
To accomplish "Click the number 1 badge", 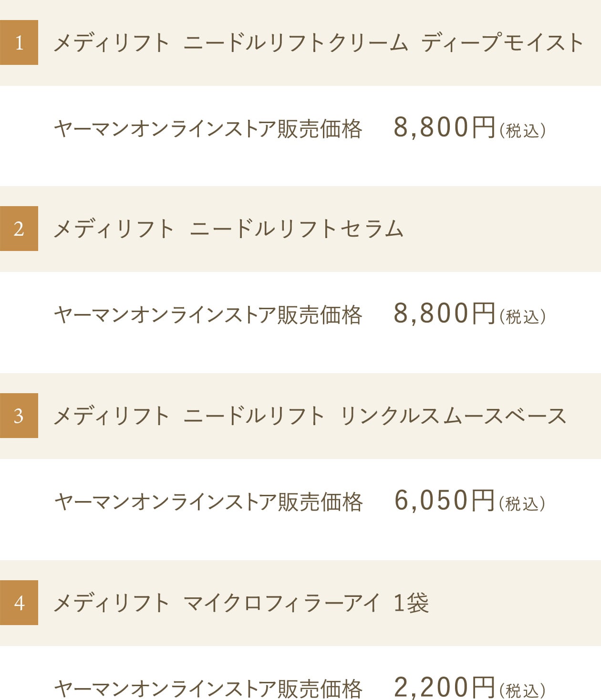I will pos(19,42).
